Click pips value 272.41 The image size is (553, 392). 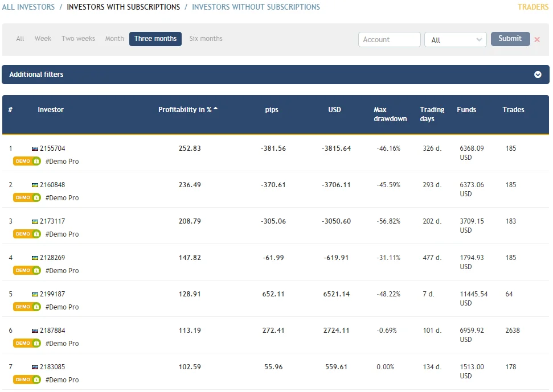pos(273,331)
